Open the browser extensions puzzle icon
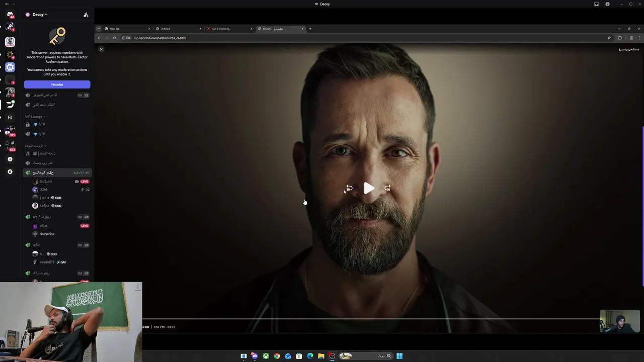This screenshot has width=644, height=362. (620, 38)
